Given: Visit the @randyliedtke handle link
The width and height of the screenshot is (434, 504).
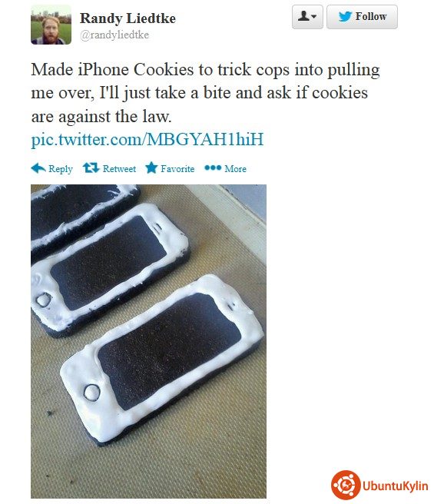Looking at the screenshot, I should click(x=114, y=35).
